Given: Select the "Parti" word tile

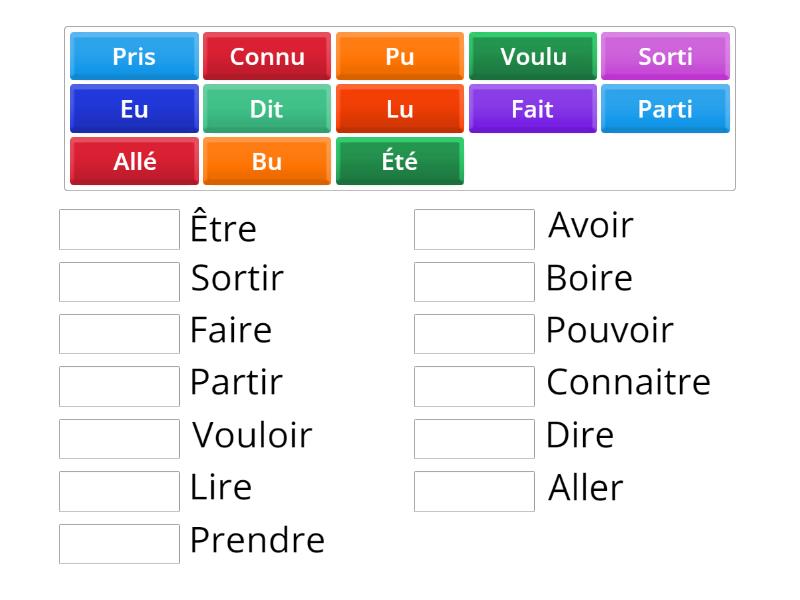Looking at the screenshot, I should tap(665, 109).
